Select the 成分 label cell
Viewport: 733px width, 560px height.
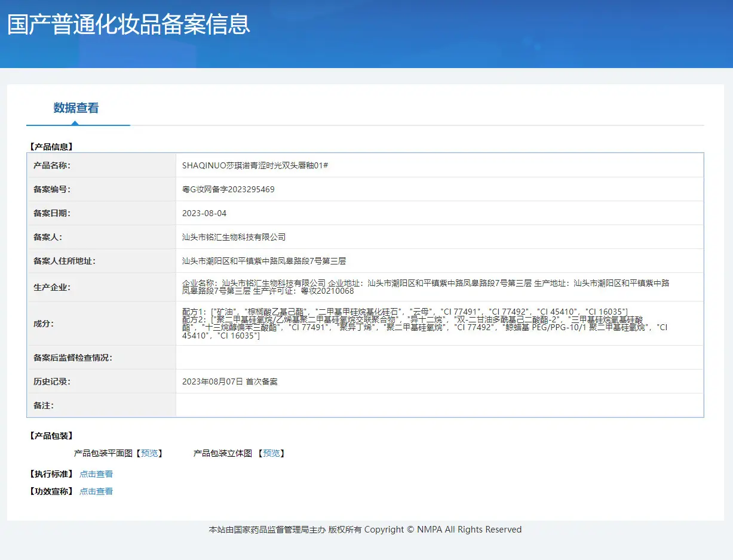click(x=102, y=324)
